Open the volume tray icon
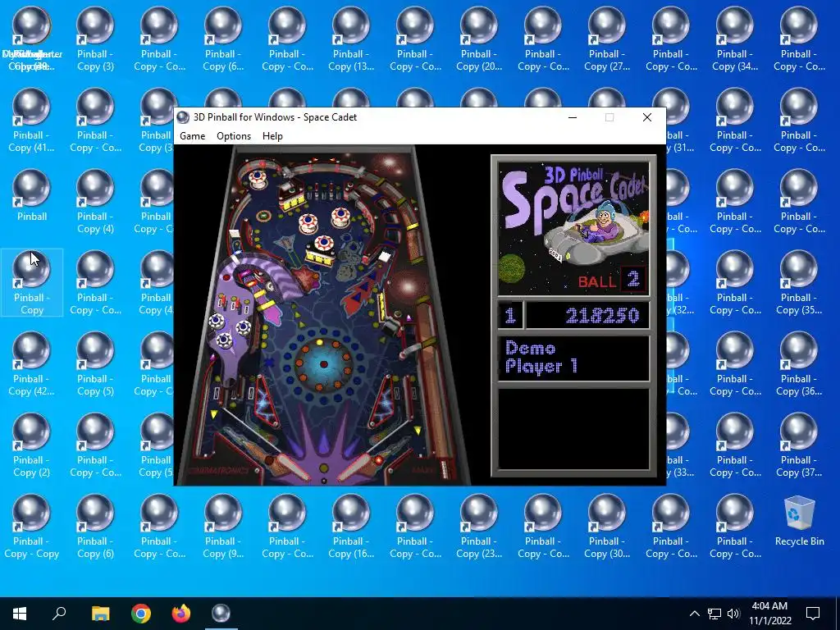Image resolution: width=840 pixels, height=630 pixels. point(733,614)
